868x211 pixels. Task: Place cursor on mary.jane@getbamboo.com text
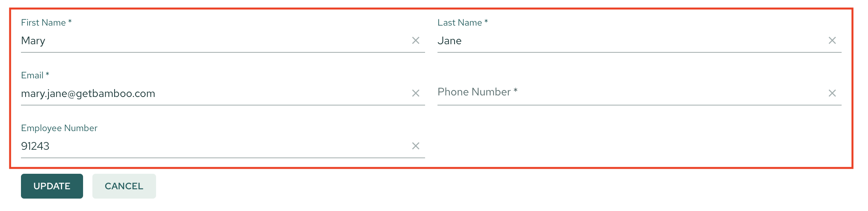pos(88,93)
